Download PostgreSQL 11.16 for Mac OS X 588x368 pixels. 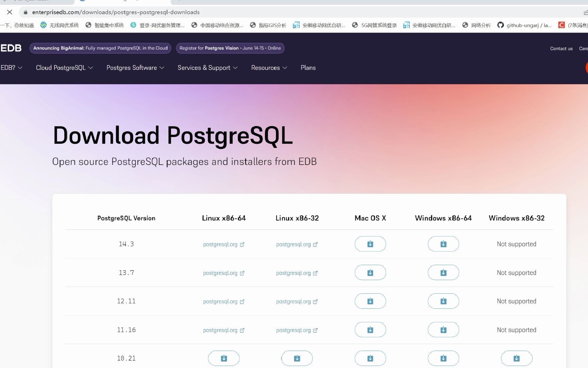(370, 330)
